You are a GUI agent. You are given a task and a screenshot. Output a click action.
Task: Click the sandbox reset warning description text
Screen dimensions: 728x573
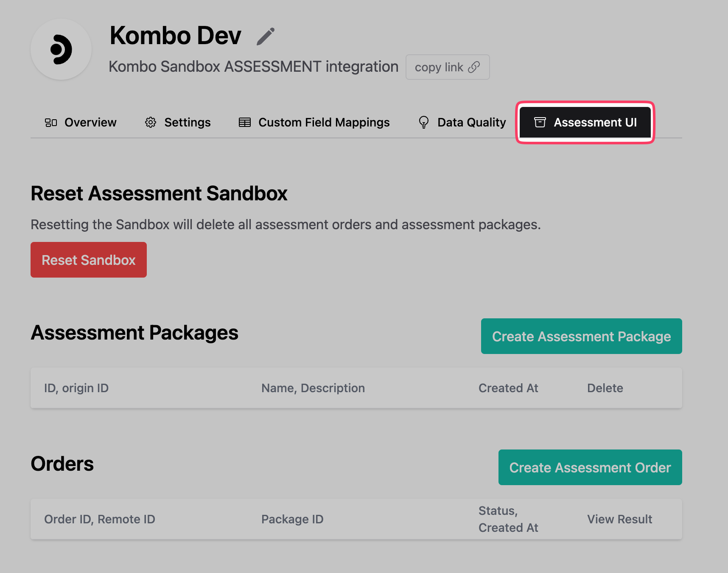[x=286, y=225]
